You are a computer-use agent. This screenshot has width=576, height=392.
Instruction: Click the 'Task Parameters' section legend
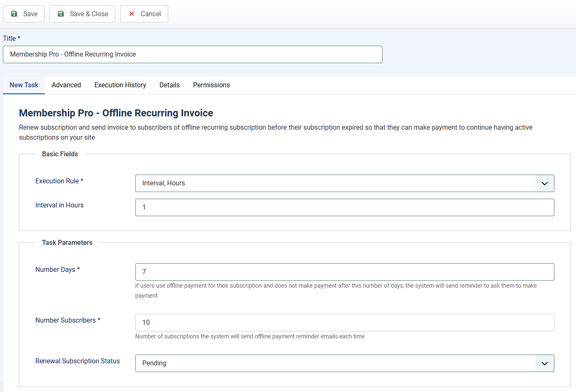point(67,242)
